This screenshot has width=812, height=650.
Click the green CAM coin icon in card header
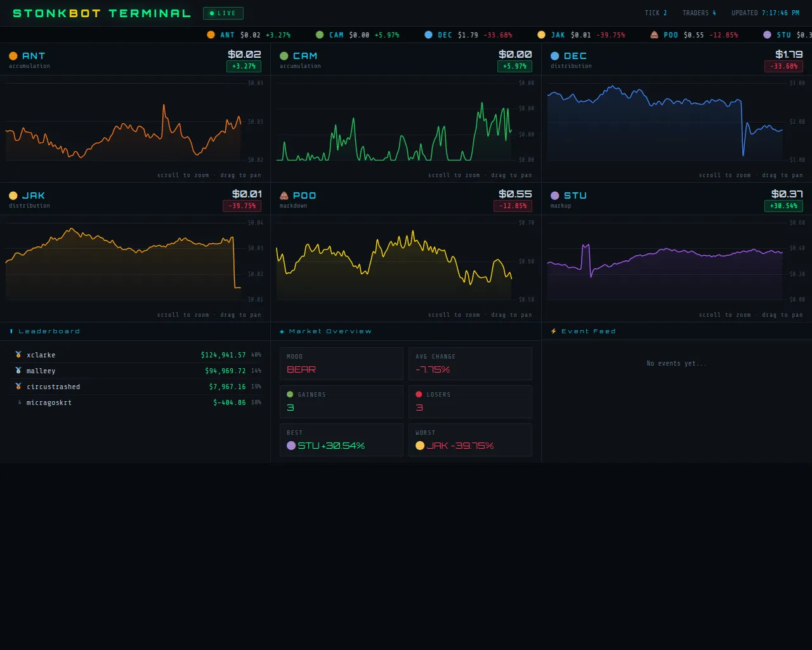tap(284, 56)
